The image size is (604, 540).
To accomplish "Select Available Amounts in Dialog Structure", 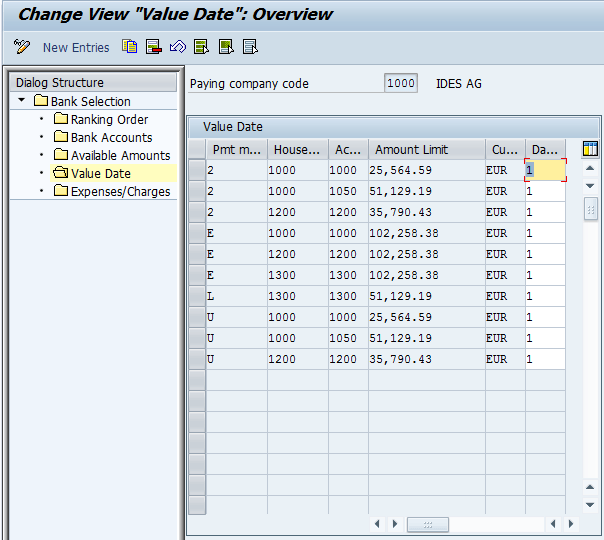I will pos(120,155).
